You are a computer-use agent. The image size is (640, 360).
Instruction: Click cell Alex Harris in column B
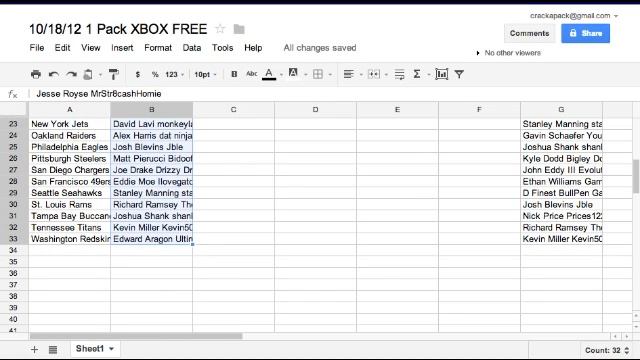coord(151,136)
